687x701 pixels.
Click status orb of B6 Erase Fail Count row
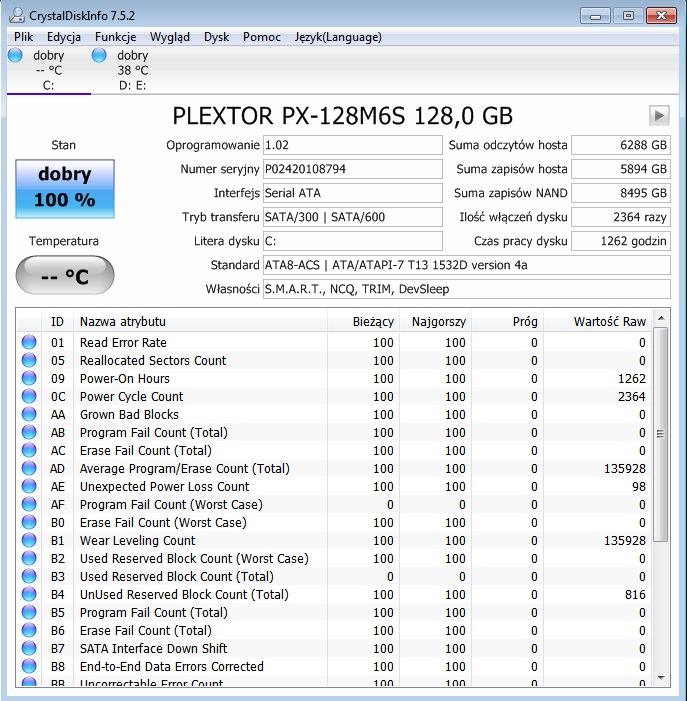pos(29,630)
